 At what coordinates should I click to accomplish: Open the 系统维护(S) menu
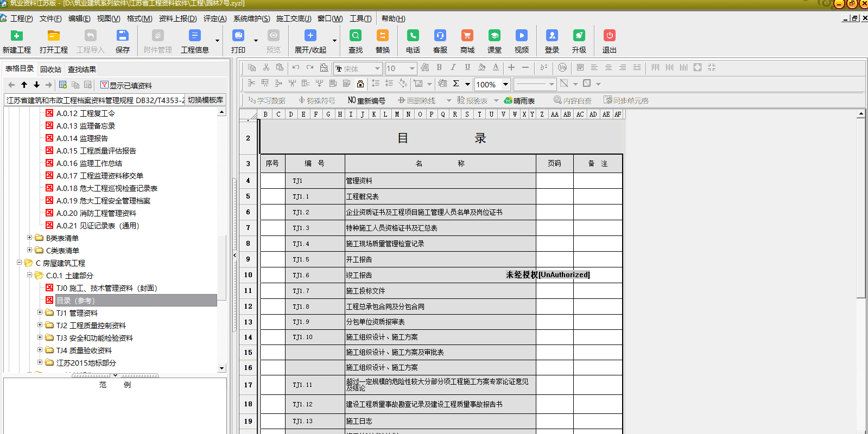[x=251, y=18]
